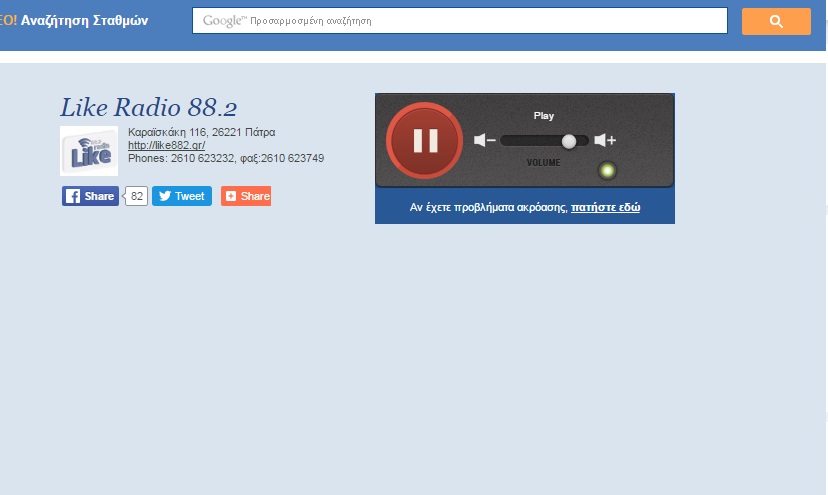828x495 pixels.
Task: Open the http://like882.gr/ website link
Action: (166, 145)
